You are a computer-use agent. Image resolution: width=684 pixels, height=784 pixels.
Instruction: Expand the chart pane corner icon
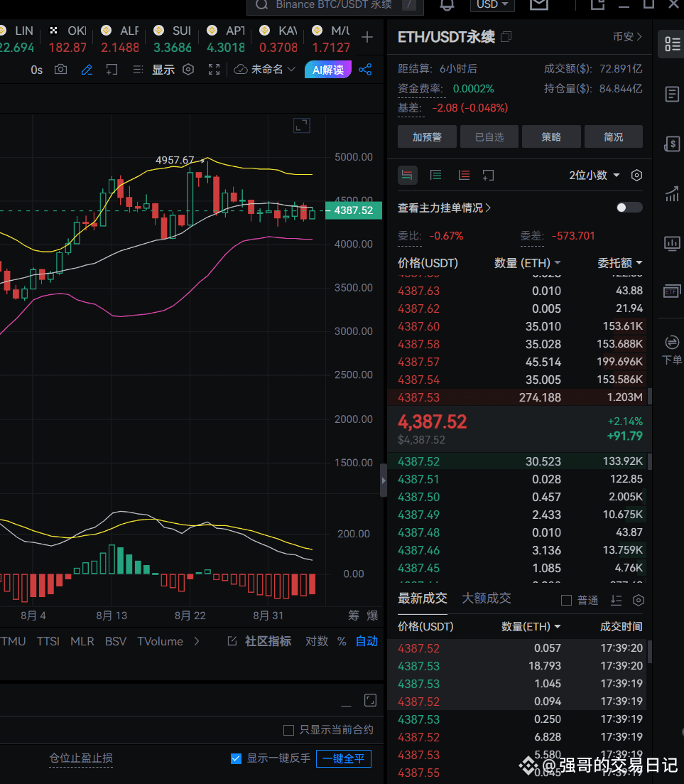pyautogui.click(x=302, y=126)
